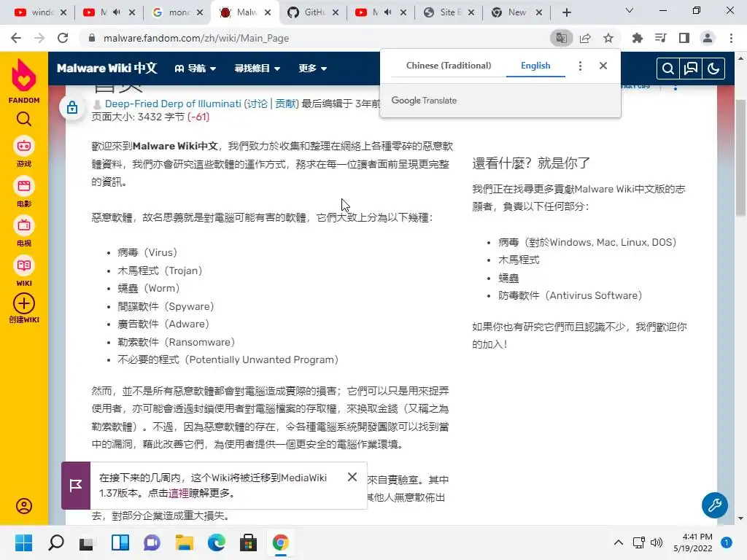Image resolution: width=747 pixels, height=560 pixels.
Task: Click the 這裡 link in migration notice
Action: click(179, 494)
